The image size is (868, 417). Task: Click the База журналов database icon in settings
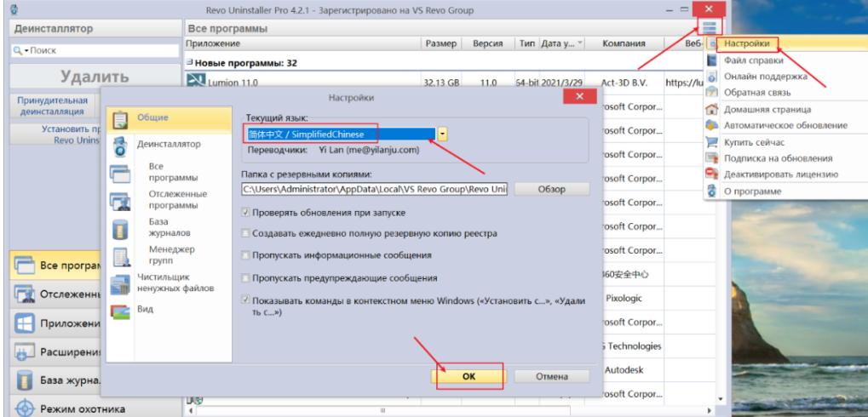click(120, 229)
